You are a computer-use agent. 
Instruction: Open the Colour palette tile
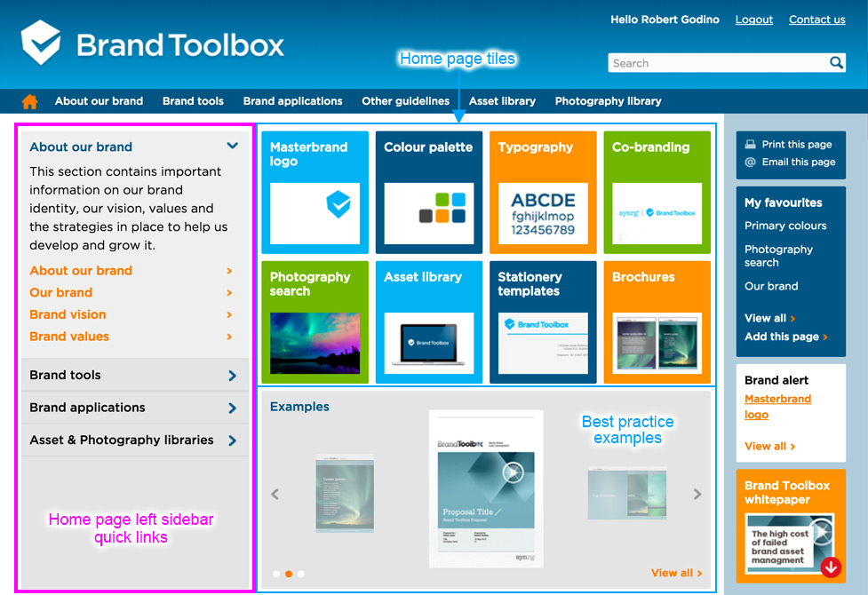click(428, 193)
